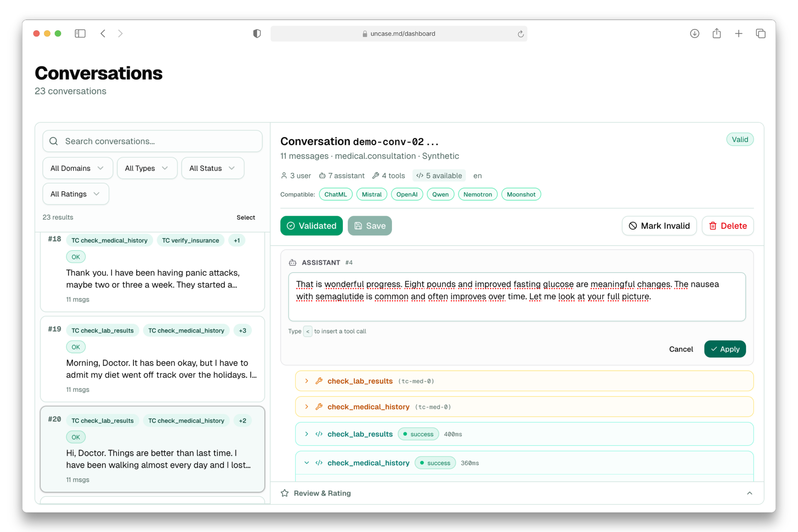This screenshot has height=532, width=798.
Task: Toggle the Validated status button
Action: [x=311, y=226]
